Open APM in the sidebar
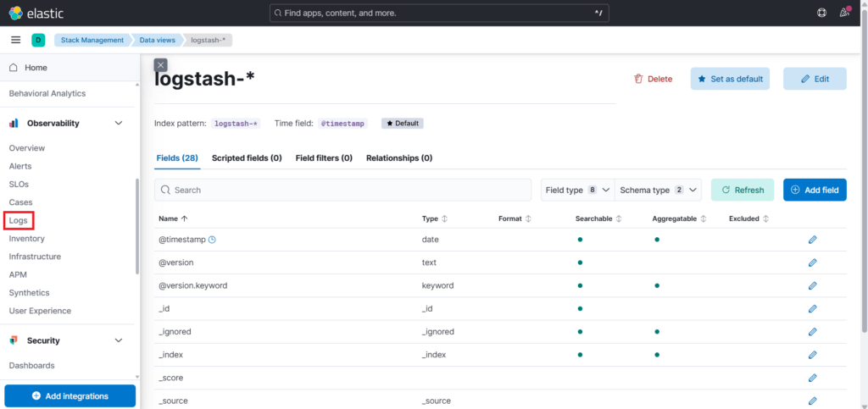868x409 pixels. coord(18,274)
